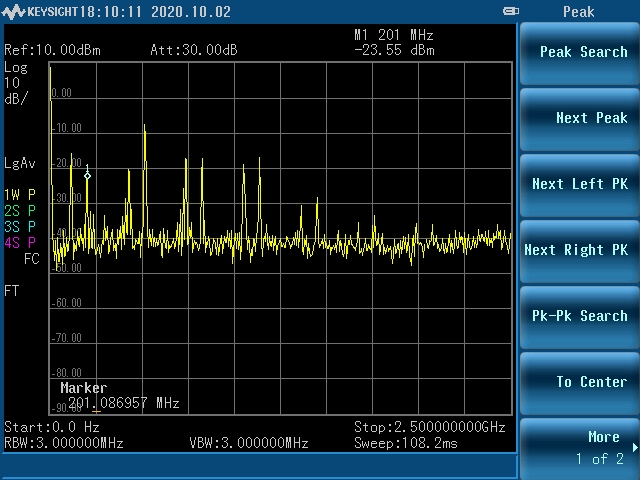Click the marker frequency 201.086957 MHz field

[124, 403]
